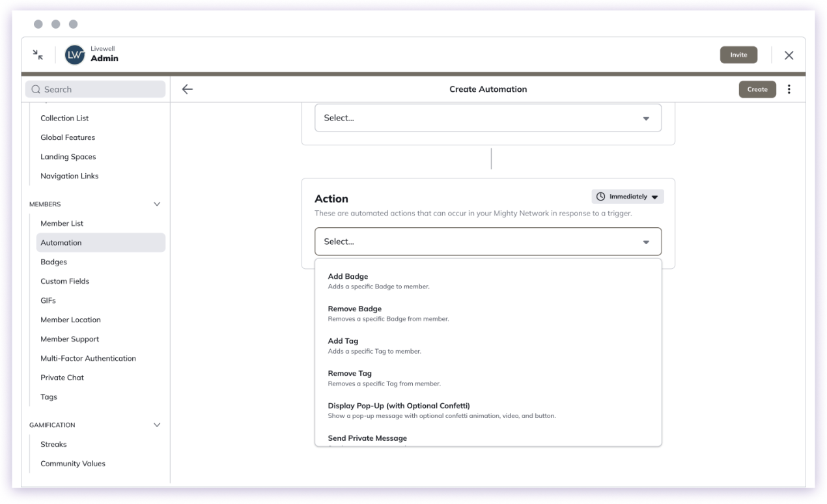Open Member Support in sidebar
The width and height of the screenshot is (827, 504).
(70, 339)
